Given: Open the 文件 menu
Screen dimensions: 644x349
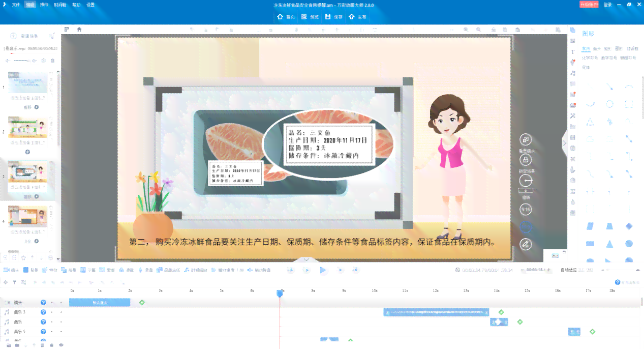Looking at the screenshot, I should point(16,5).
